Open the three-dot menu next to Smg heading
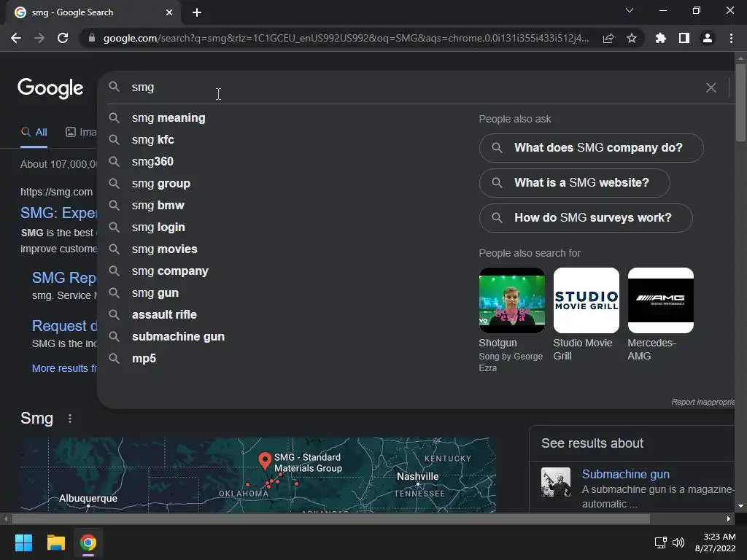The image size is (747, 560). [x=70, y=419]
